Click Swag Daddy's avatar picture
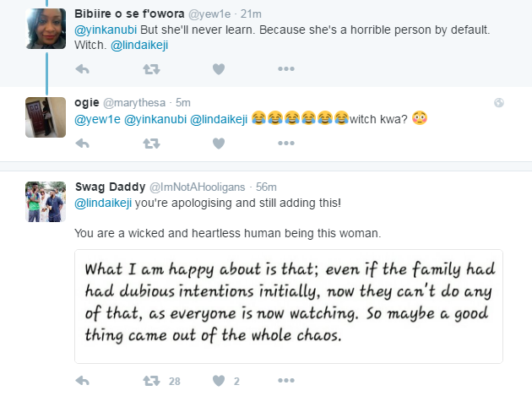 [46, 202]
